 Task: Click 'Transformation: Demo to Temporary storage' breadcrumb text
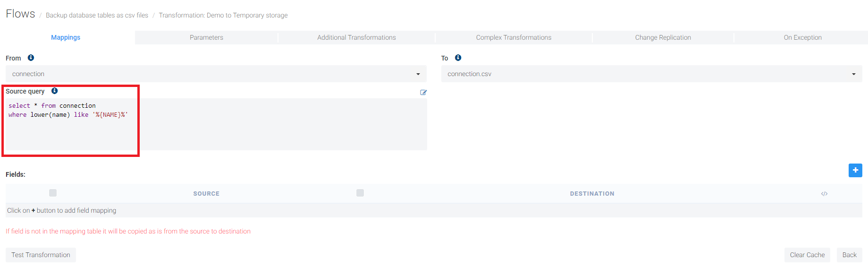223,15
